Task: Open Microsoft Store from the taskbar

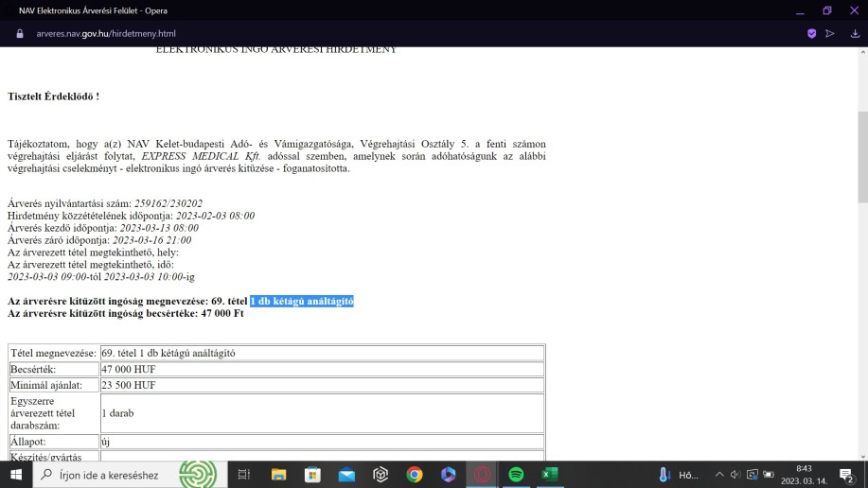Action: [x=312, y=475]
